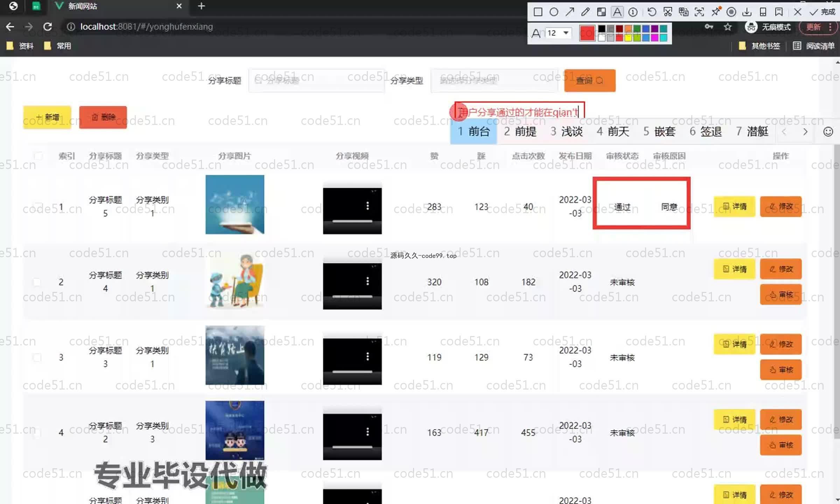The height and width of the screenshot is (504, 840).
Task: Check the row with index 1
Action: point(37,207)
